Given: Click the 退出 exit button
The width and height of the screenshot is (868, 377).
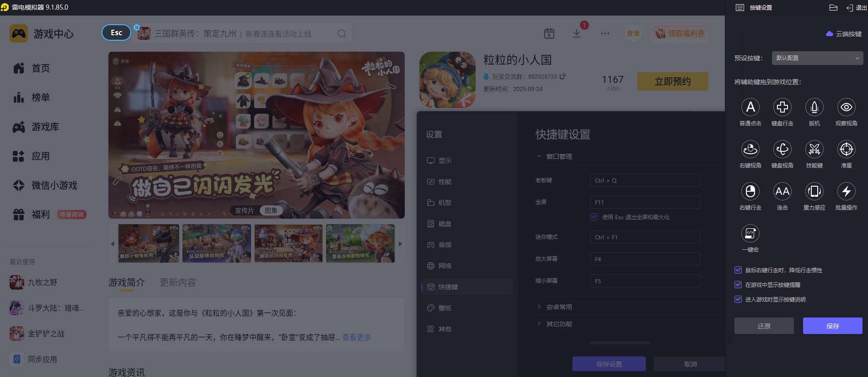Looking at the screenshot, I should click(856, 7).
